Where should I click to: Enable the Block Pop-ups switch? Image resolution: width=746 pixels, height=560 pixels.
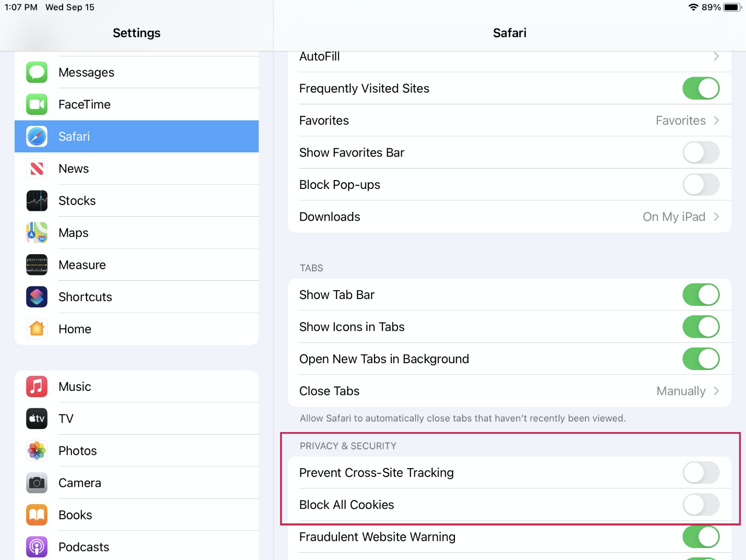point(701,185)
